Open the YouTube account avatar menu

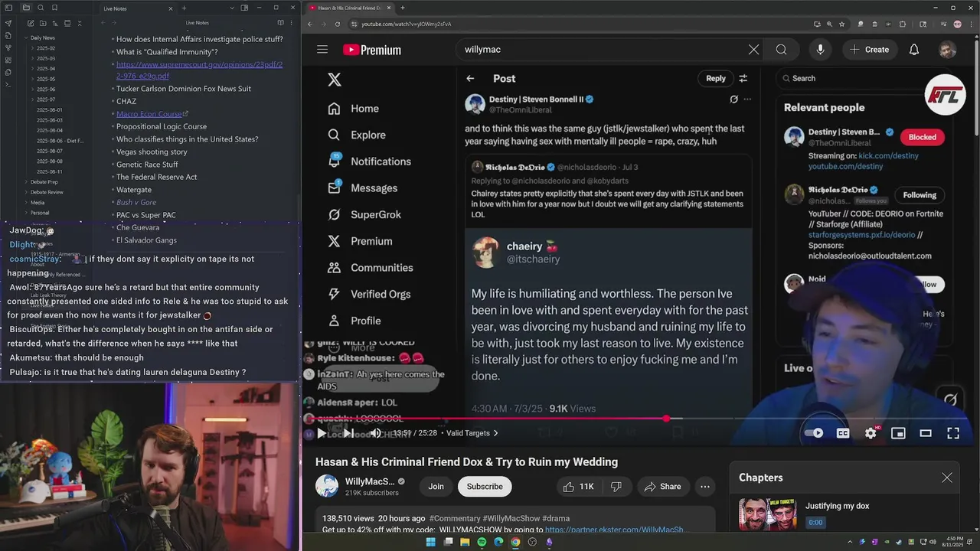(948, 50)
